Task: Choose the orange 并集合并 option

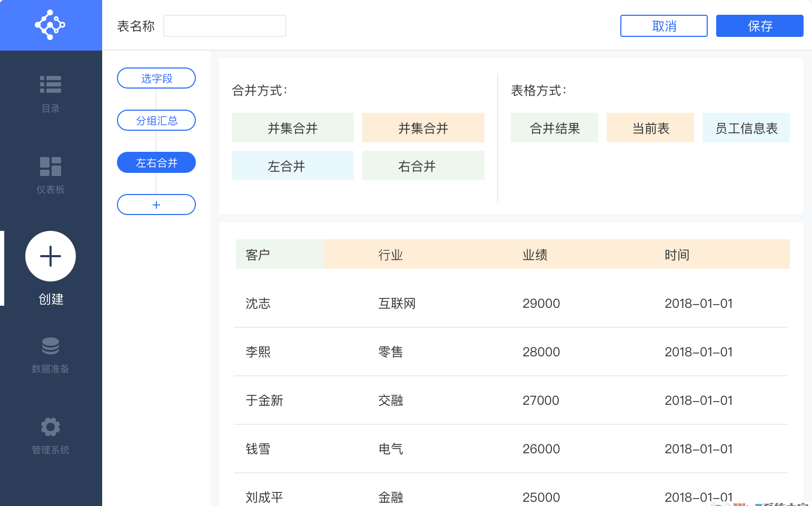Action: pyautogui.click(x=423, y=128)
